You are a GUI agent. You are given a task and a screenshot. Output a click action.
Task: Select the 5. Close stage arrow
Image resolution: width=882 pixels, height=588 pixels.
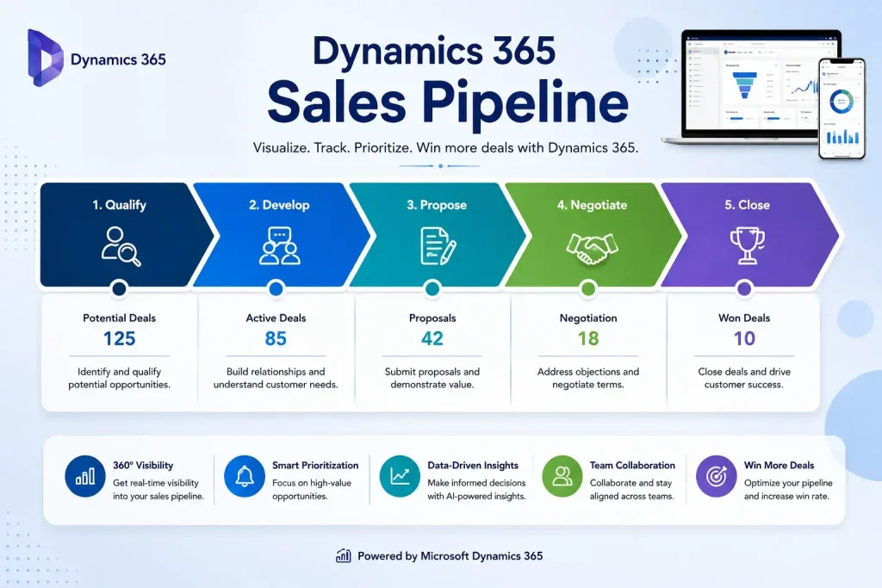749,234
